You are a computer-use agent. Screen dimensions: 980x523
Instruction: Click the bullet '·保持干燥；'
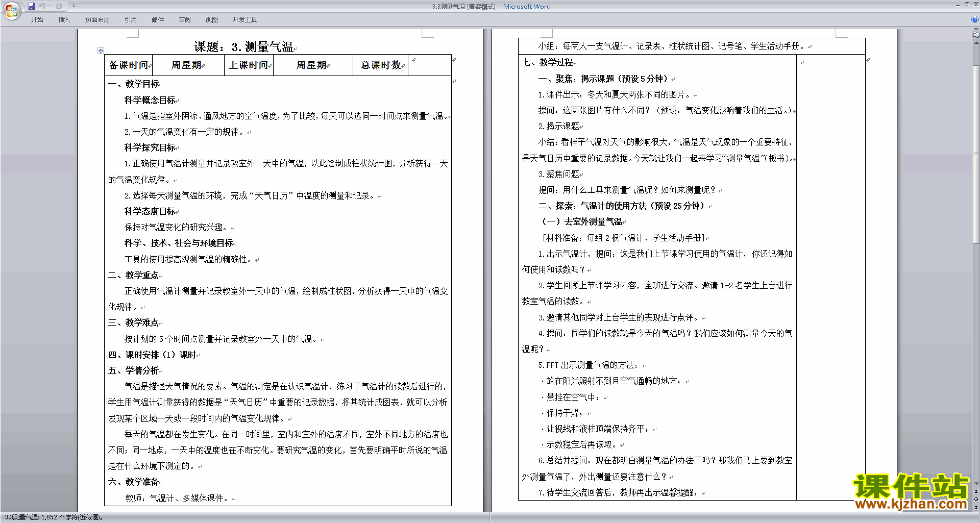[562, 413]
